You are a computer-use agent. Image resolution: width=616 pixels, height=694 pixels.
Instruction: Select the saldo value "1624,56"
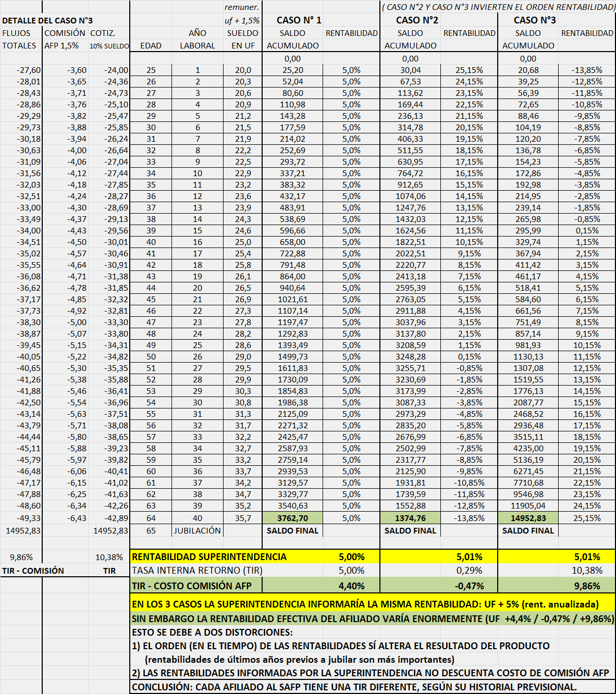pos(411,230)
